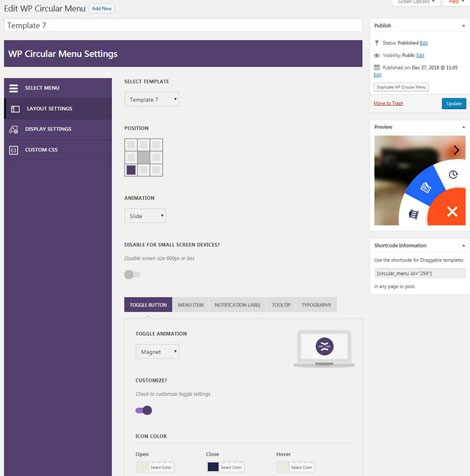Screen dimensions: 470x476
Task: Pick the Close icon color swatch
Action: click(x=226, y=467)
